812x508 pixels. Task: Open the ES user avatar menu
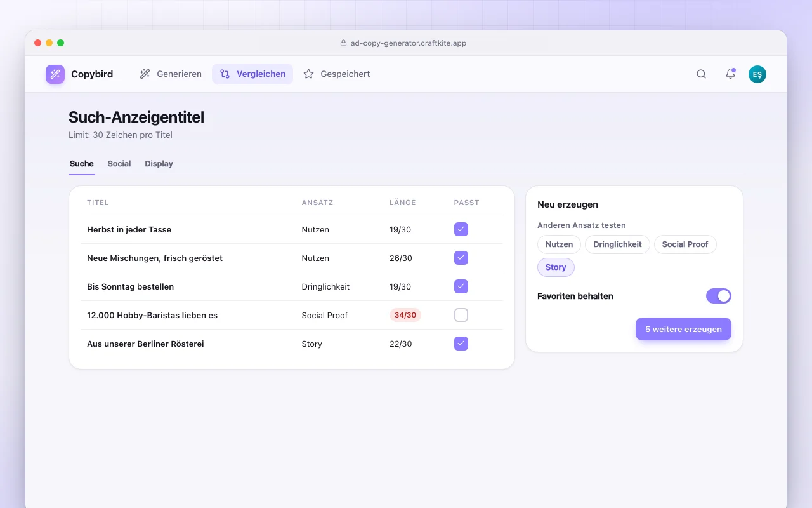tap(757, 74)
